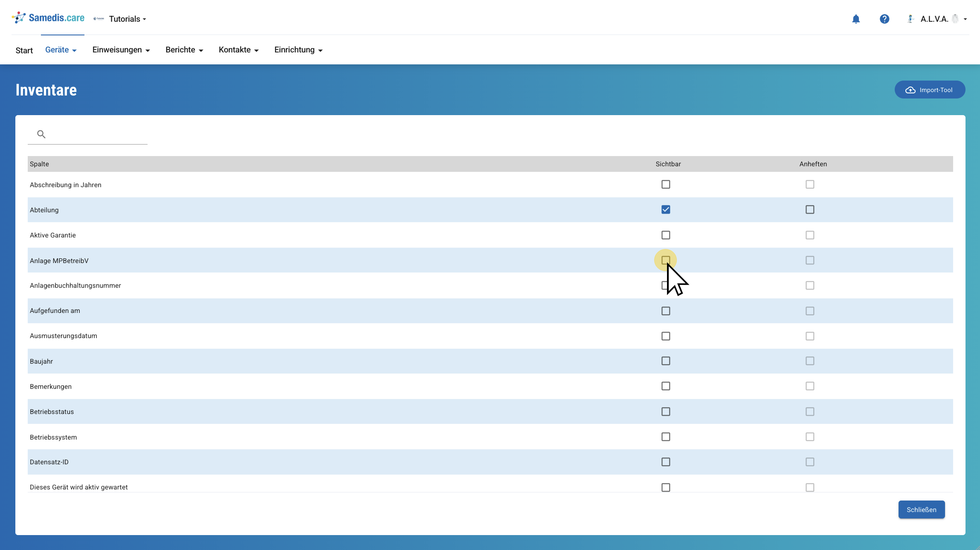Click Anheften checkbox for Aufgefunden am

[x=809, y=311]
